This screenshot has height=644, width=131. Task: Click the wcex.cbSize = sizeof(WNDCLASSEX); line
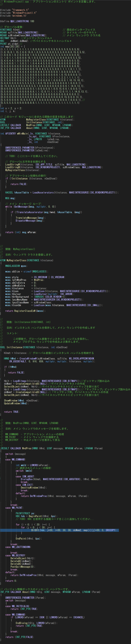tap(27, 272)
